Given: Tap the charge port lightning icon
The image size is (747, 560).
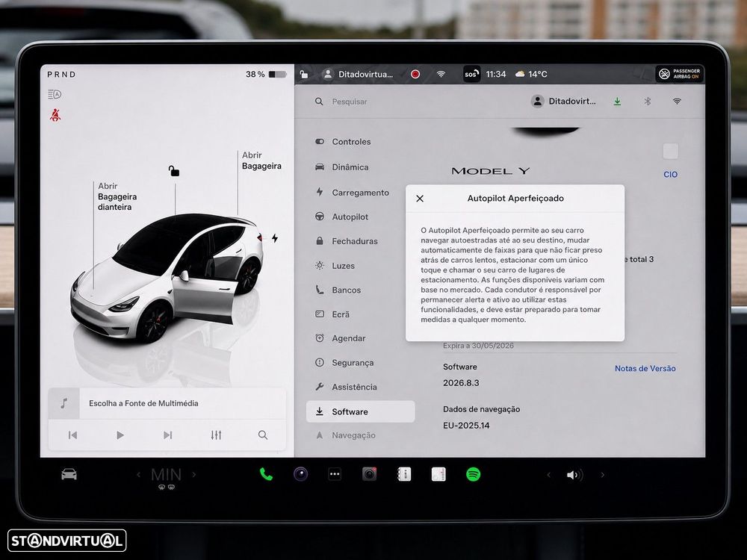Looking at the screenshot, I should click(x=275, y=238).
